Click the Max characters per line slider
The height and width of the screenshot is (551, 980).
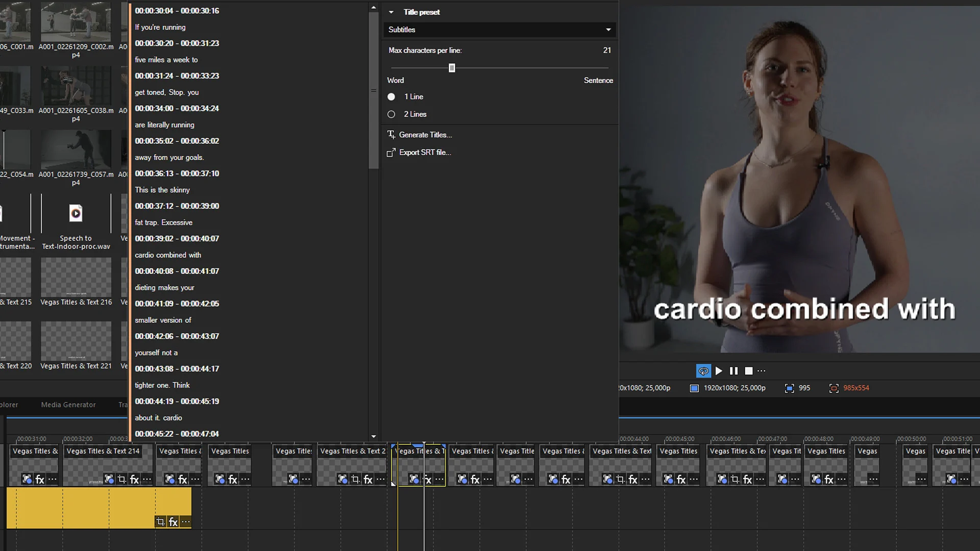pos(452,68)
